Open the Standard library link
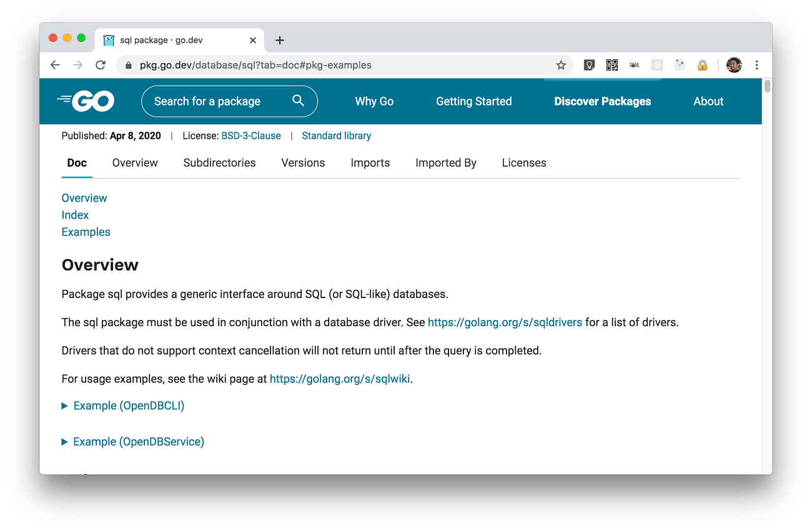The image size is (812, 531). click(337, 136)
